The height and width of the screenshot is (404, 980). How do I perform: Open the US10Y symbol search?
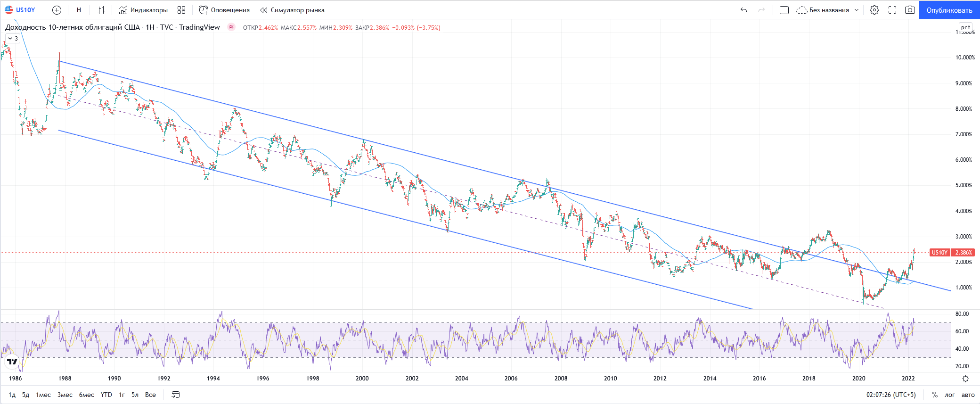point(21,10)
